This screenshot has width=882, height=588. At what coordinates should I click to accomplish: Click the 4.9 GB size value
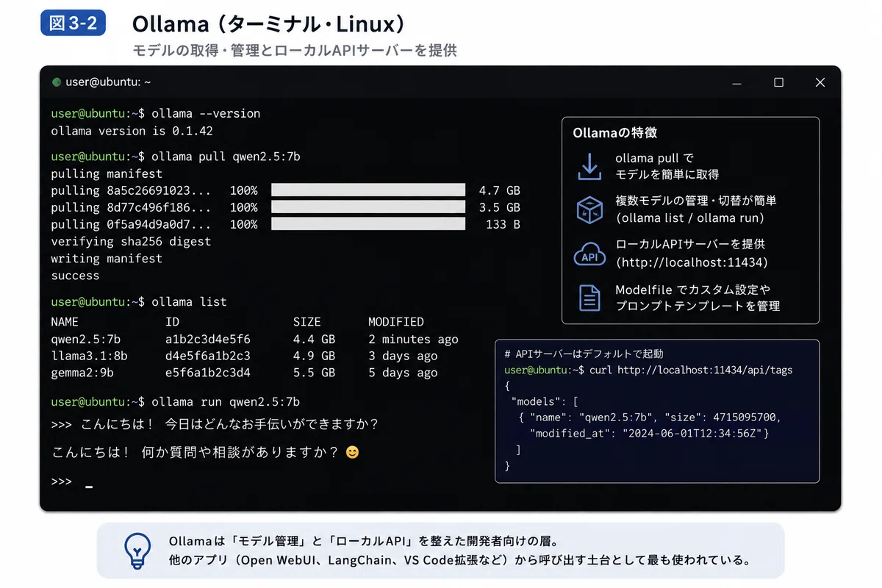[314, 356]
